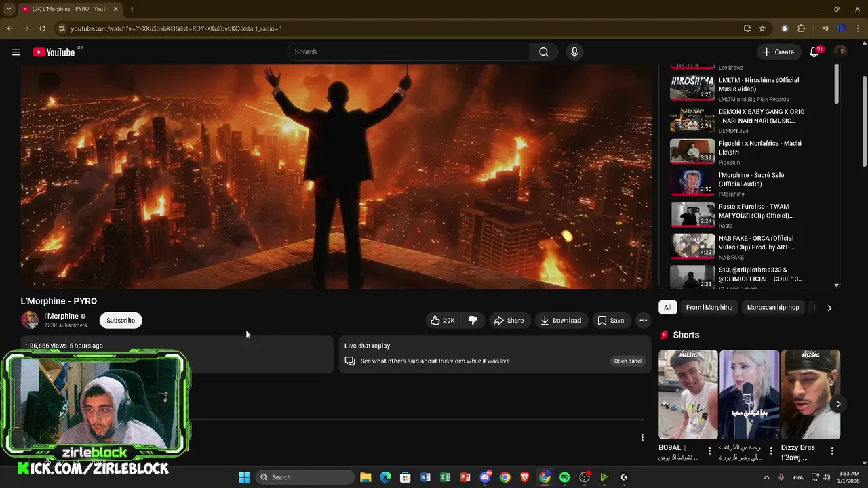The image size is (868, 488).
Task: Open the notifications bell
Action: pyautogui.click(x=814, y=52)
